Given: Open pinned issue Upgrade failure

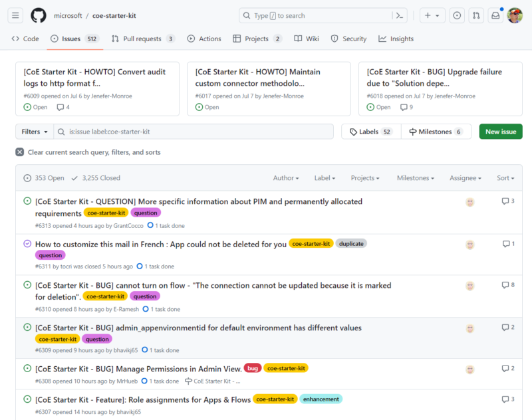Looking at the screenshot, I should (x=434, y=78).
